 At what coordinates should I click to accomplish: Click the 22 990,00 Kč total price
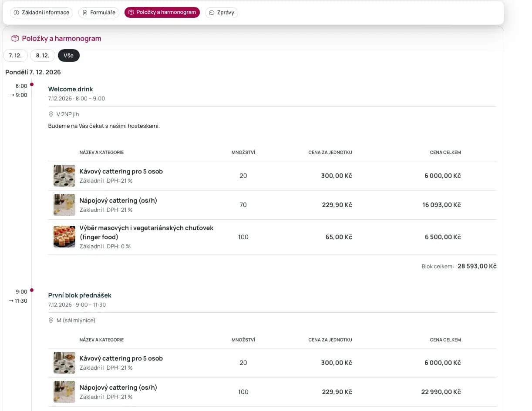441,392
